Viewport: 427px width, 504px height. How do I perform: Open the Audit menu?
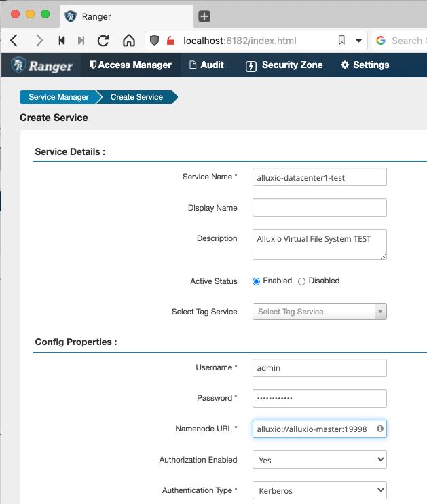point(206,65)
